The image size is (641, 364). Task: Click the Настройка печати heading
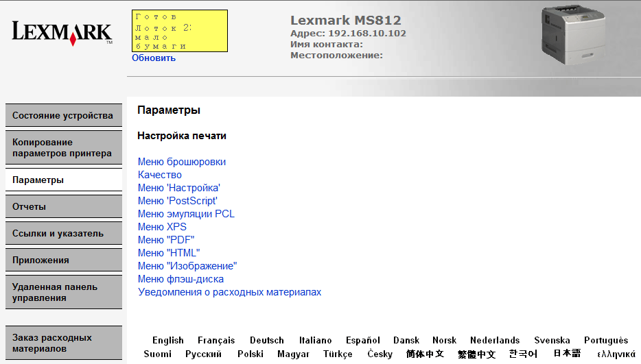[181, 136]
